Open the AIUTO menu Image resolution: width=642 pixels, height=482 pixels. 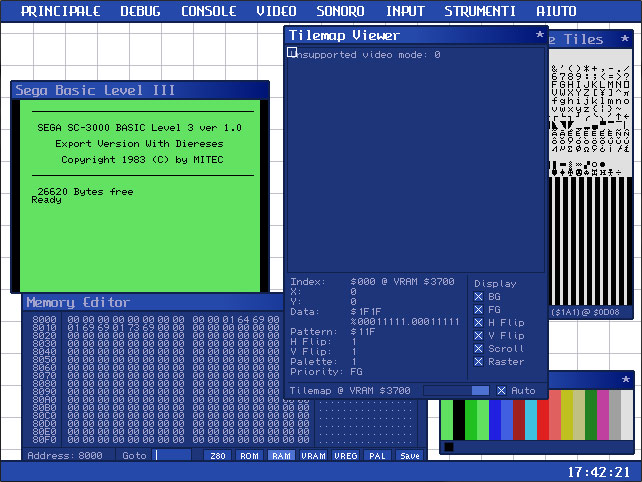(x=556, y=11)
